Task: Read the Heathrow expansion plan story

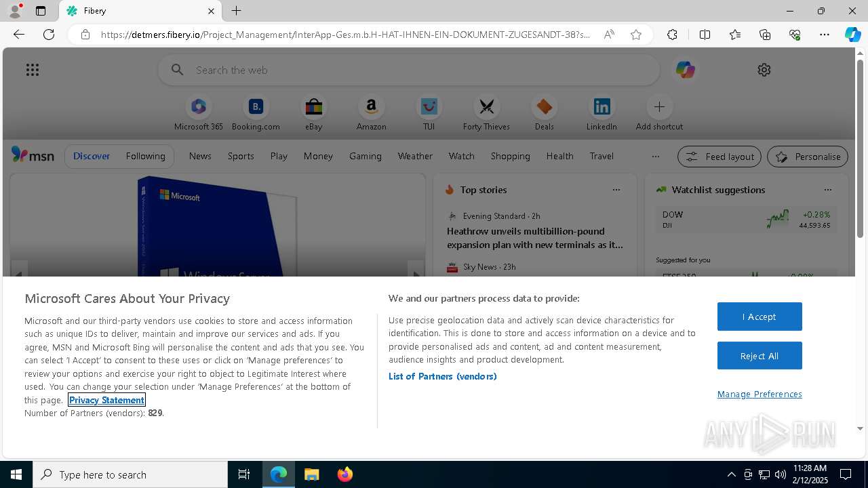Action: (x=535, y=238)
